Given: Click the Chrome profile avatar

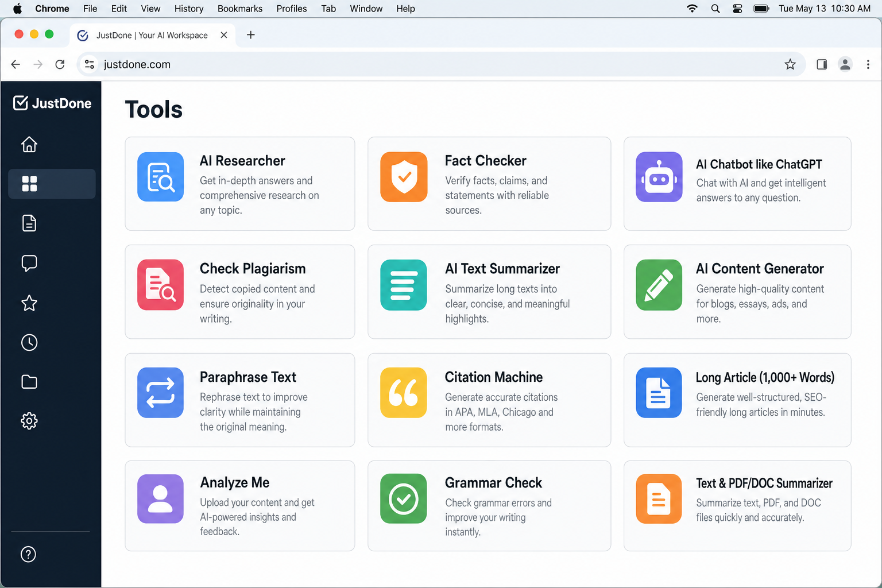Looking at the screenshot, I should click(x=845, y=64).
